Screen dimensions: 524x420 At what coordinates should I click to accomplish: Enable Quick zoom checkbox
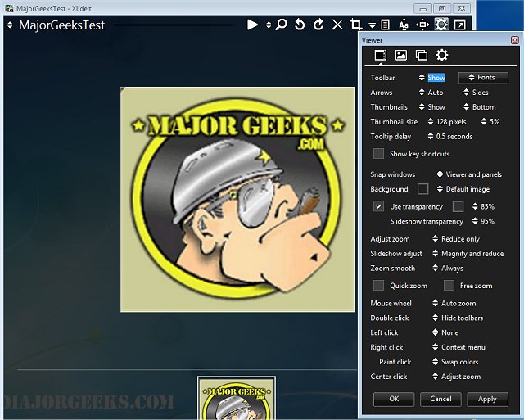point(378,286)
